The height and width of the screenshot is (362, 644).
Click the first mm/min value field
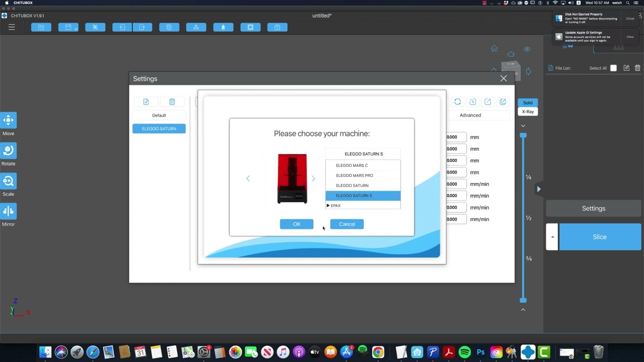[x=456, y=184]
